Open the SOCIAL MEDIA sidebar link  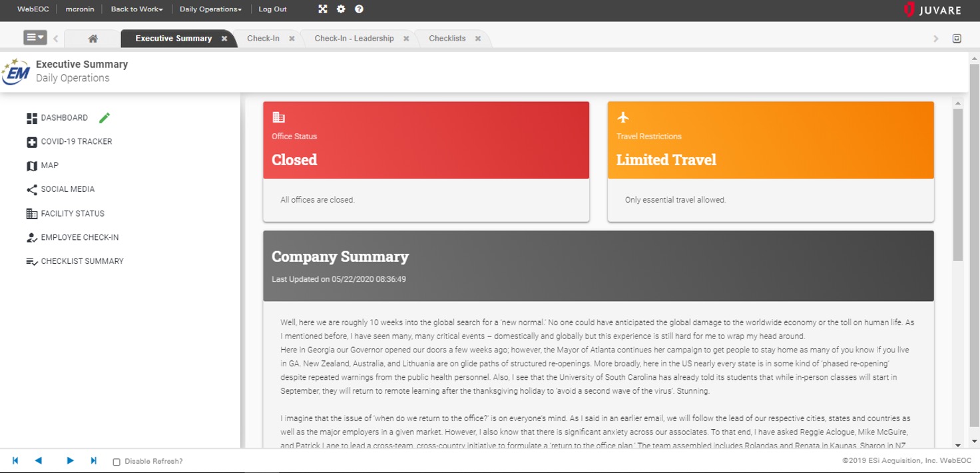[x=68, y=189]
